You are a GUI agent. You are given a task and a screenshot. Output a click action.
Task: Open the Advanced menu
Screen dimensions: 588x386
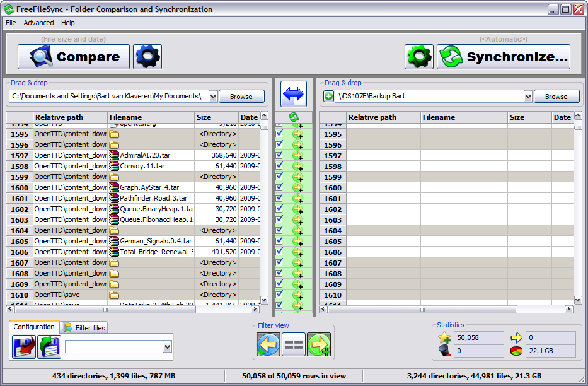(38, 23)
